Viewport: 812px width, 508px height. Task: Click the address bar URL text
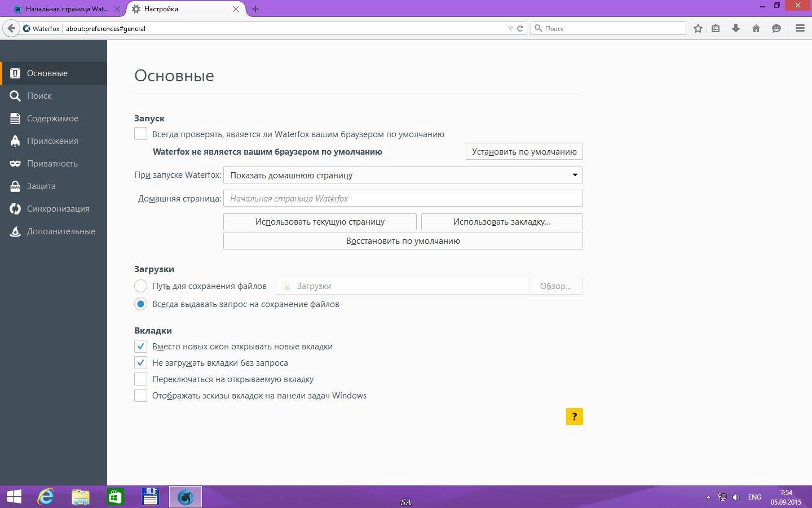[105, 28]
